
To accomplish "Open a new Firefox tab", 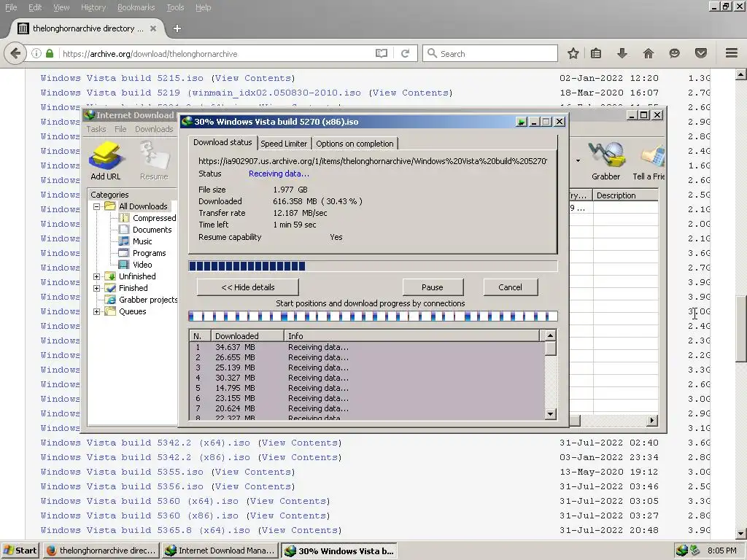I will (x=177, y=28).
